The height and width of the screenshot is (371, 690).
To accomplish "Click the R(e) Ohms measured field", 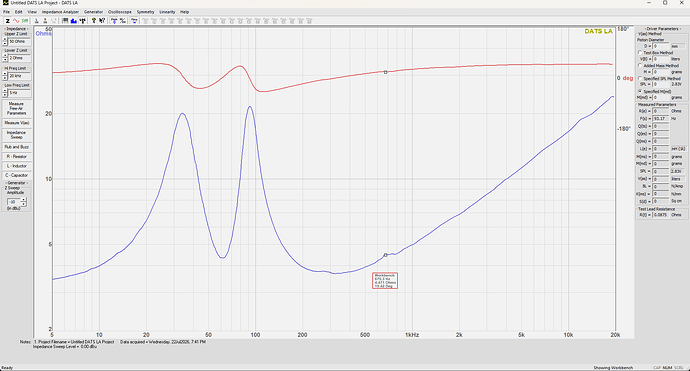I will coord(661,111).
